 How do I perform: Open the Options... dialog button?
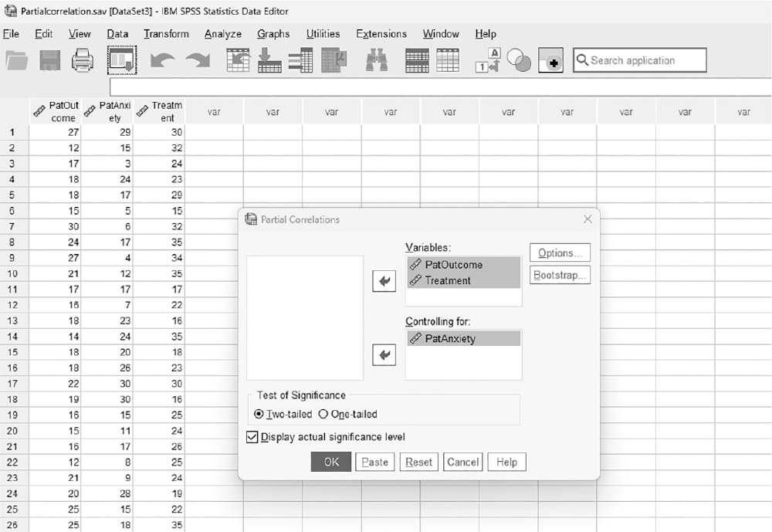[x=560, y=253]
